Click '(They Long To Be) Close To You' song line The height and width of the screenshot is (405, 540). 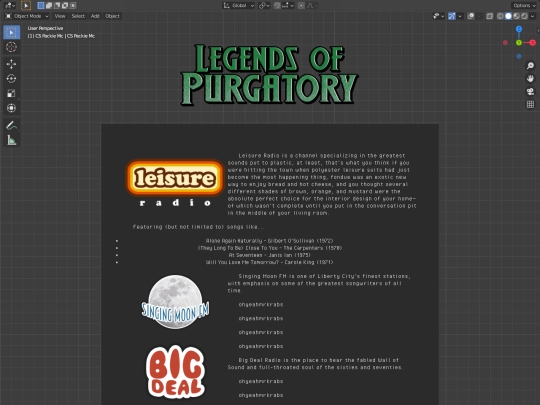point(270,248)
